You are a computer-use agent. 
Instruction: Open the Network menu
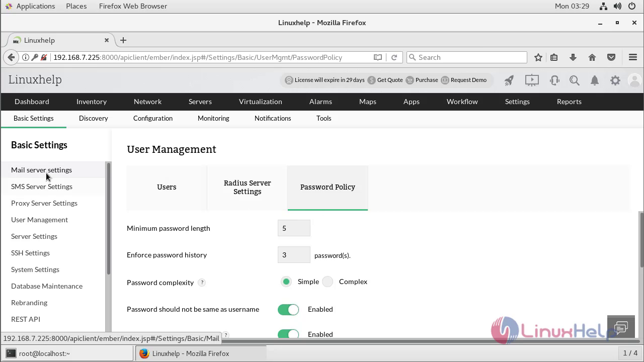147,102
